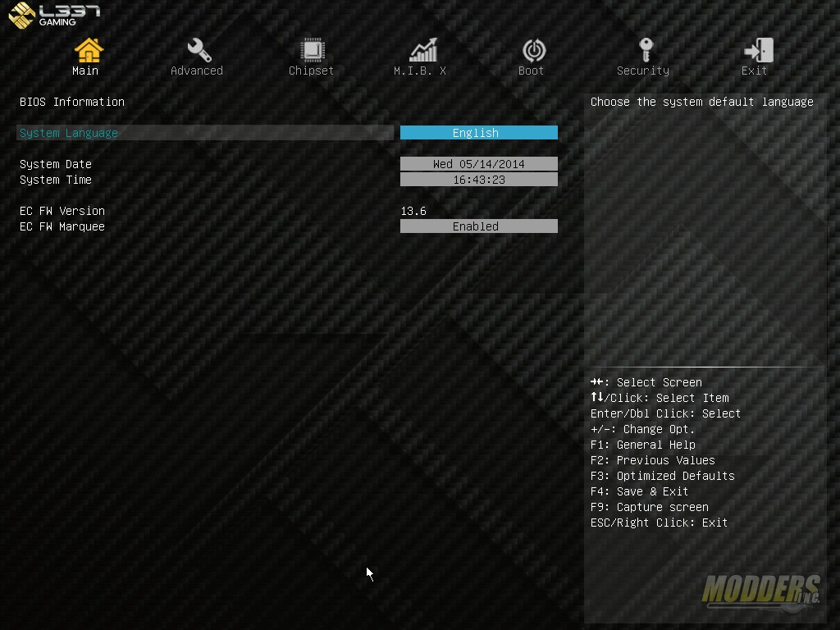The image size is (840, 630).
Task: Click the 'F1: General Help' line
Action: pos(643,445)
